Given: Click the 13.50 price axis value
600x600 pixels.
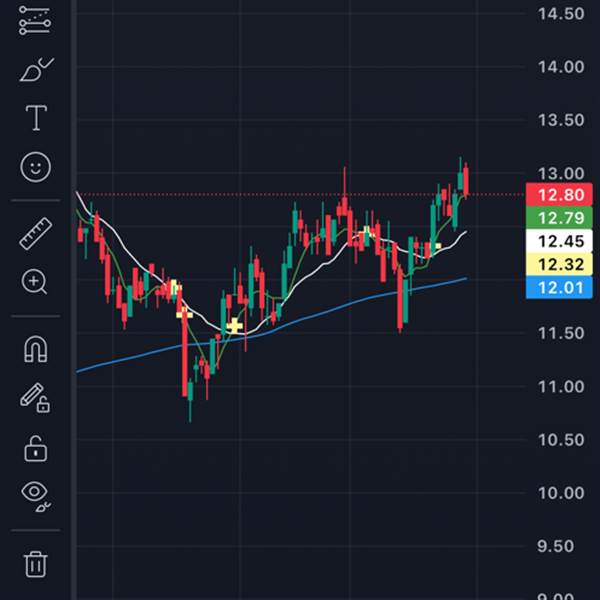Looking at the screenshot, I should [x=561, y=120].
